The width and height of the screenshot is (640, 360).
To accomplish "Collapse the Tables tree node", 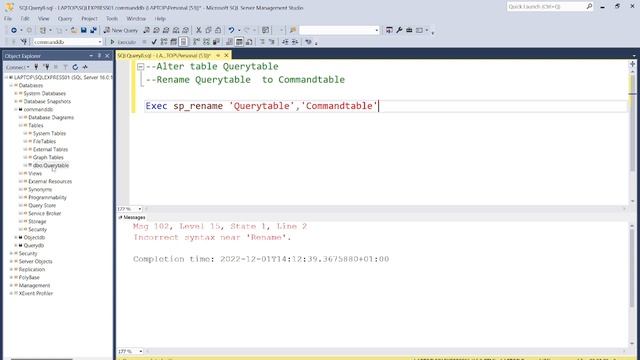I will [x=21, y=125].
